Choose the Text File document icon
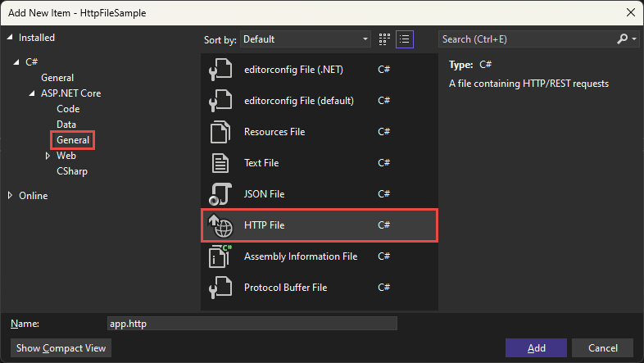The image size is (644, 363). click(220, 163)
